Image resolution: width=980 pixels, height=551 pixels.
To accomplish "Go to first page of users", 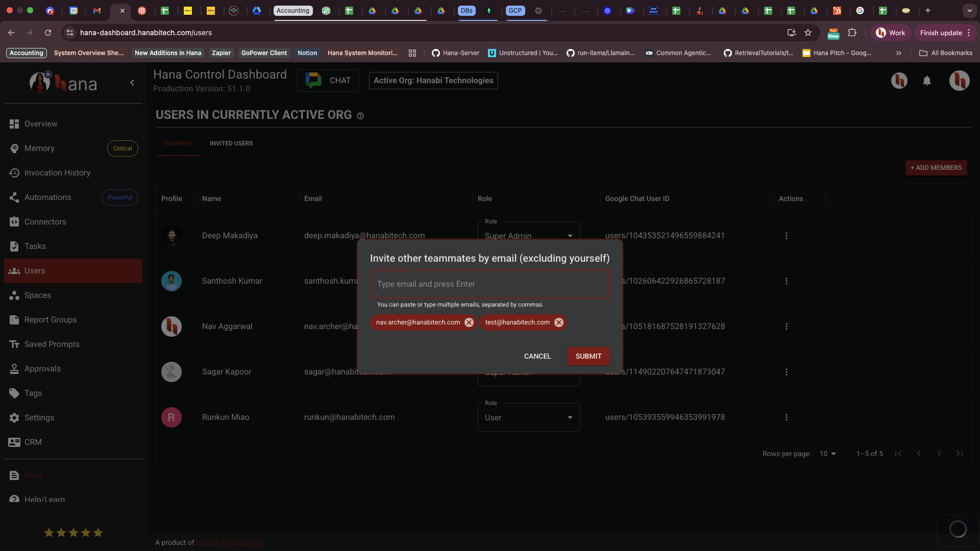I will pyautogui.click(x=898, y=454).
